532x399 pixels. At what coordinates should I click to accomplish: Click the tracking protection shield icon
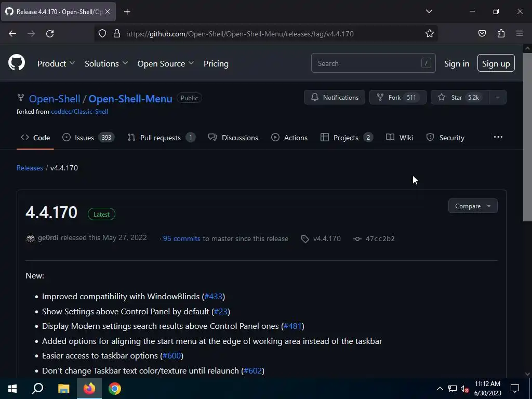102,34
